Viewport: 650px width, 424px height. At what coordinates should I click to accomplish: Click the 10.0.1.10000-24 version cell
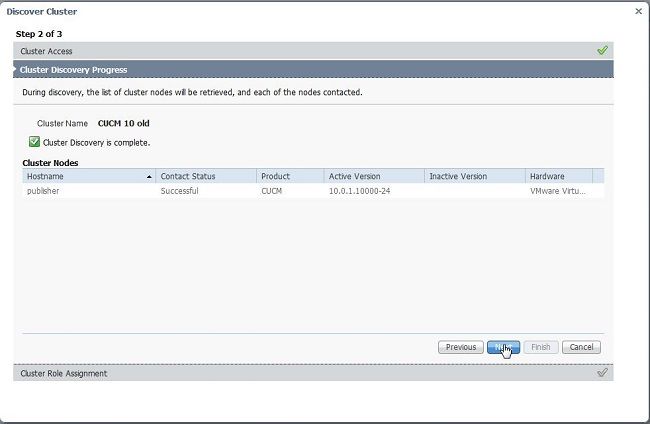point(359,190)
